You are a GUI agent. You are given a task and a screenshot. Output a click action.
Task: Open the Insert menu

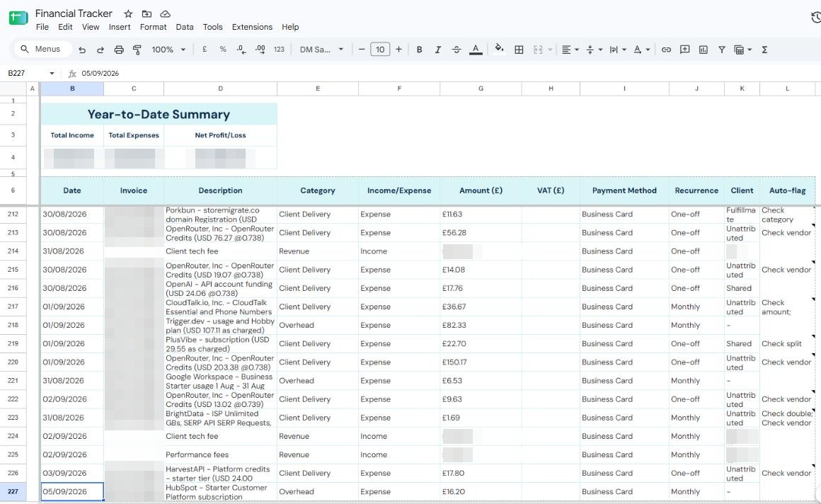tap(120, 27)
